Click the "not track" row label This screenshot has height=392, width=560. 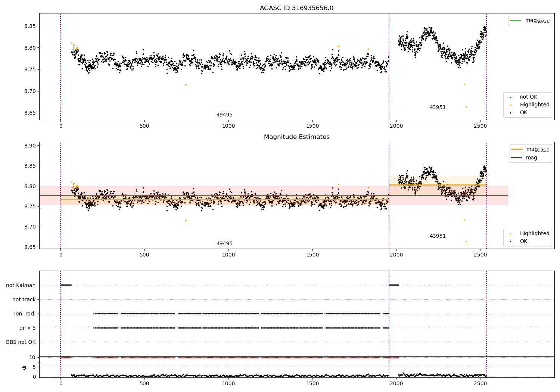click(x=24, y=299)
